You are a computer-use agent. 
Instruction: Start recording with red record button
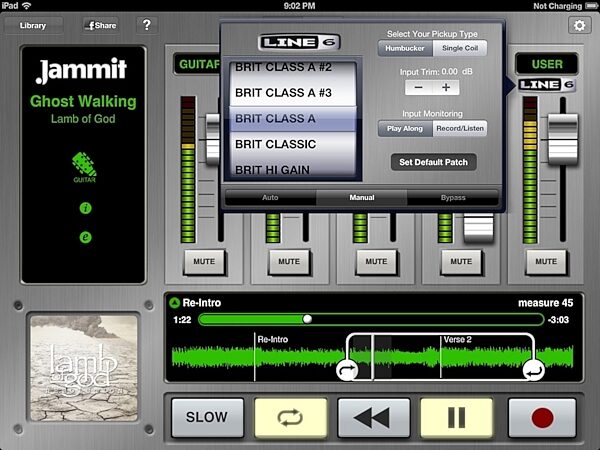click(542, 417)
